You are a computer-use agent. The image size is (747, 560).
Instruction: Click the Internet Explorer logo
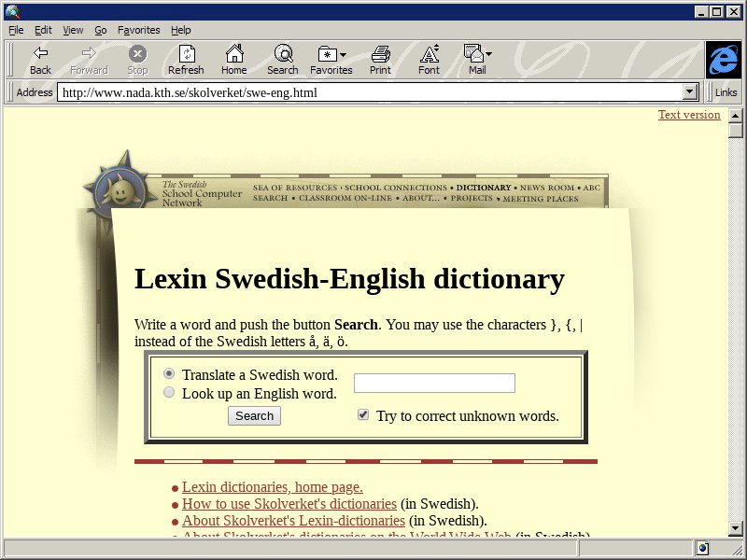(x=723, y=60)
